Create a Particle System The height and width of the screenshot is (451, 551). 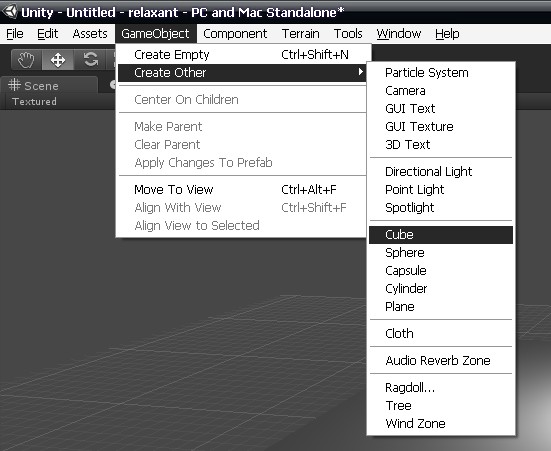[x=441, y=73]
